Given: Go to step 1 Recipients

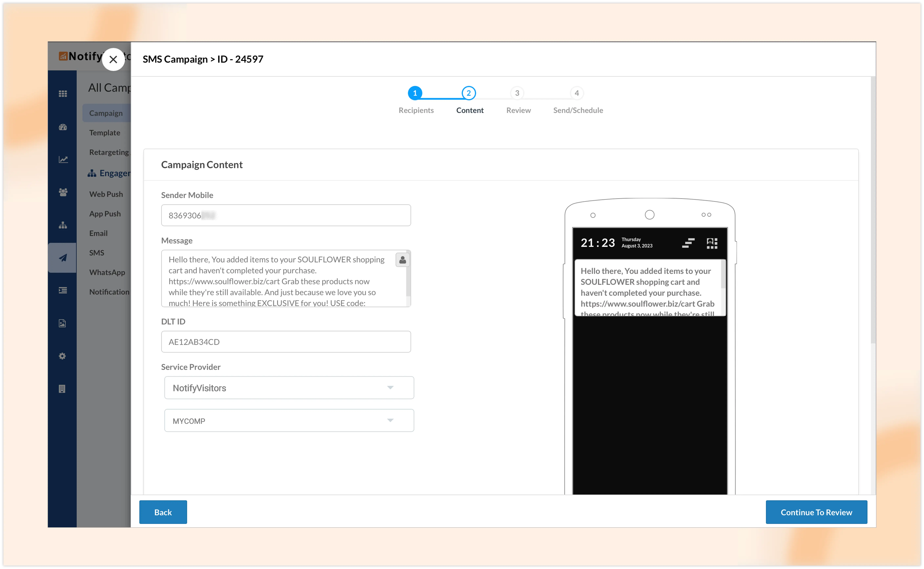Looking at the screenshot, I should pyautogui.click(x=415, y=93).
